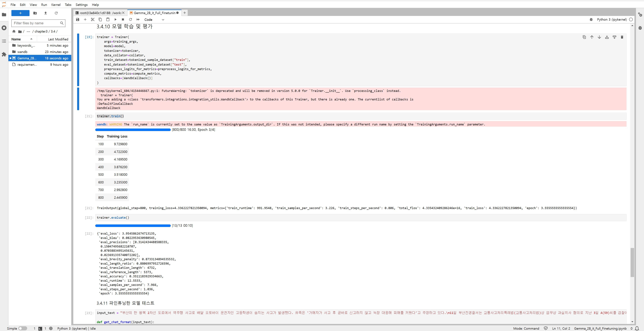Open the Extension Manager puzzle icon
Screen dimensions: 644x331
[4, 54]
